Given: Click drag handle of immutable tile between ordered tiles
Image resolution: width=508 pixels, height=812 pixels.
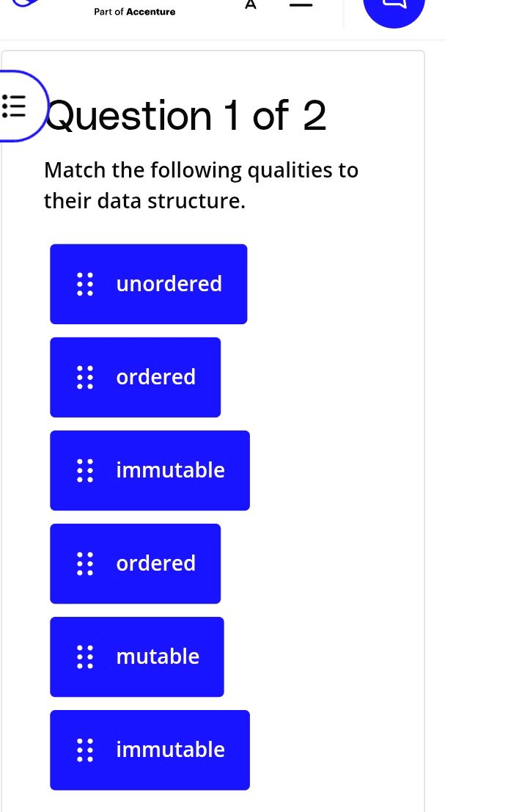Looking at the screenshot, I should pyautogui.click(x=86, y=470).
